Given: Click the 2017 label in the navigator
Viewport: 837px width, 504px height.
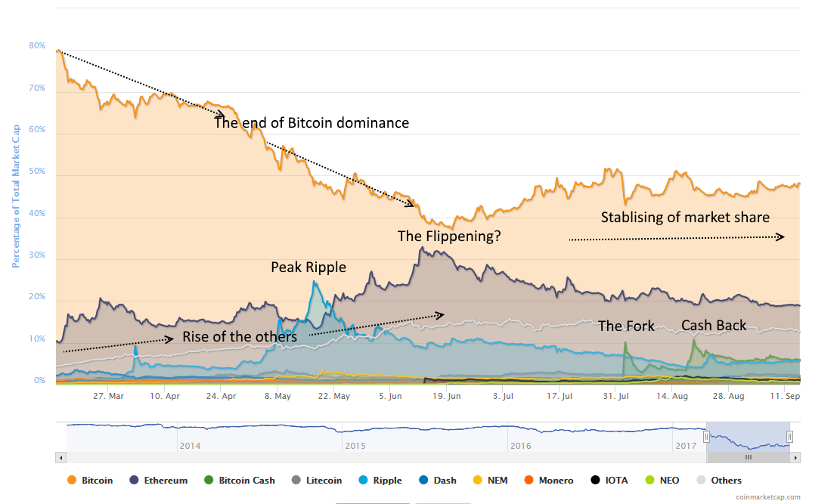Looking at the screenshot, I should point(687,446).
